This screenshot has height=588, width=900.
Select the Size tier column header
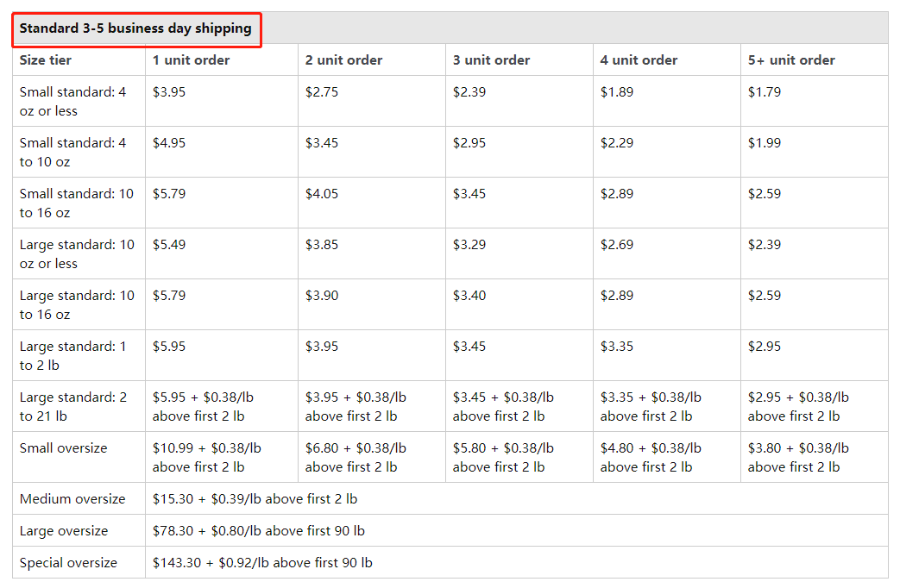click(x=46, y=60)
